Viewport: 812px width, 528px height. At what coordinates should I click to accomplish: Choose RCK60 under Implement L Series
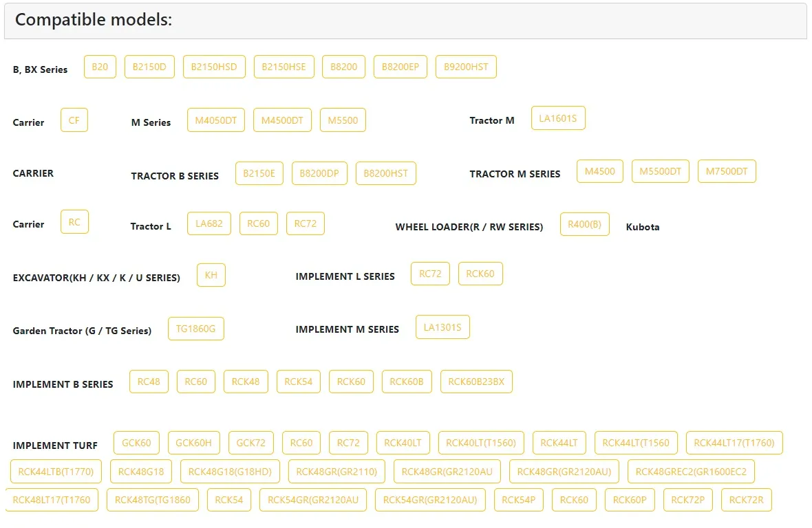click(x=480, y=274)
